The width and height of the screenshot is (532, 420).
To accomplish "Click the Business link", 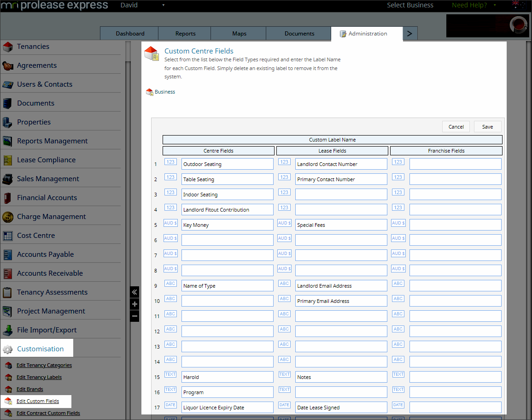I will coord(165,92).
